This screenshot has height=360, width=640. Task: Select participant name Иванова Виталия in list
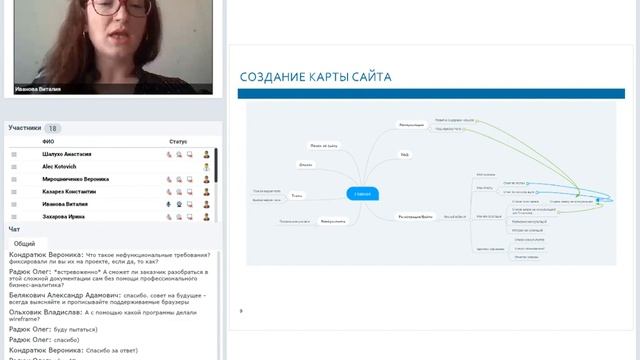65,204
